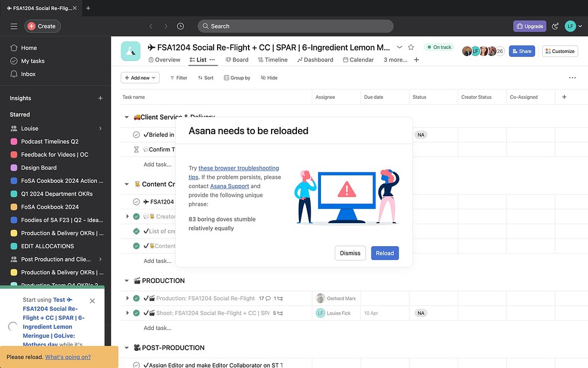Switch to the Board view tab

(x=237, y=59)
